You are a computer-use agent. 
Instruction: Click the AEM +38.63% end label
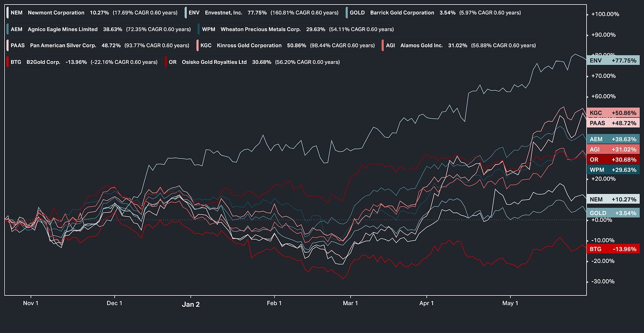tap(613, 139)
